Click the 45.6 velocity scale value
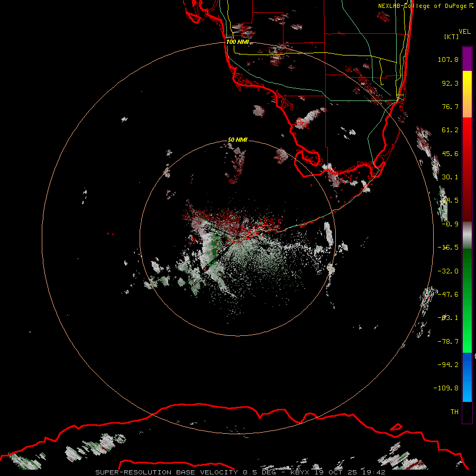This screenshot has width=476, height=476. pos(450,153)
